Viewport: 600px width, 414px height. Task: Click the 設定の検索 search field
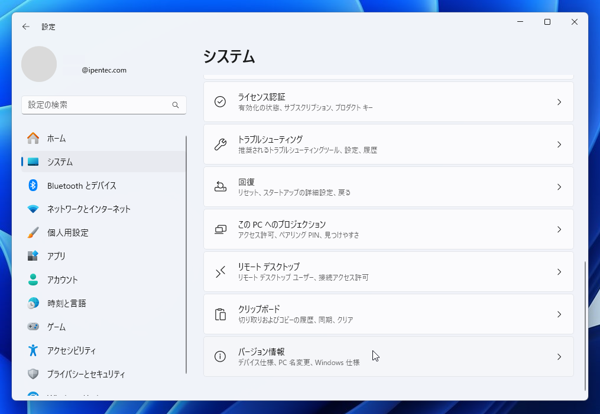click(104, 105)
